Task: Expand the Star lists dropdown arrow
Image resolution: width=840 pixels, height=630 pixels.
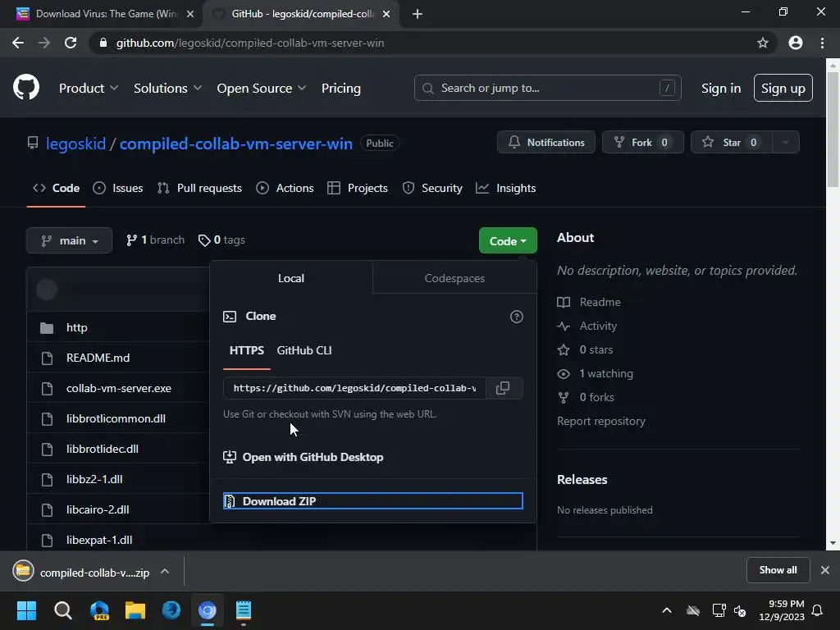Action: point(786,143)
